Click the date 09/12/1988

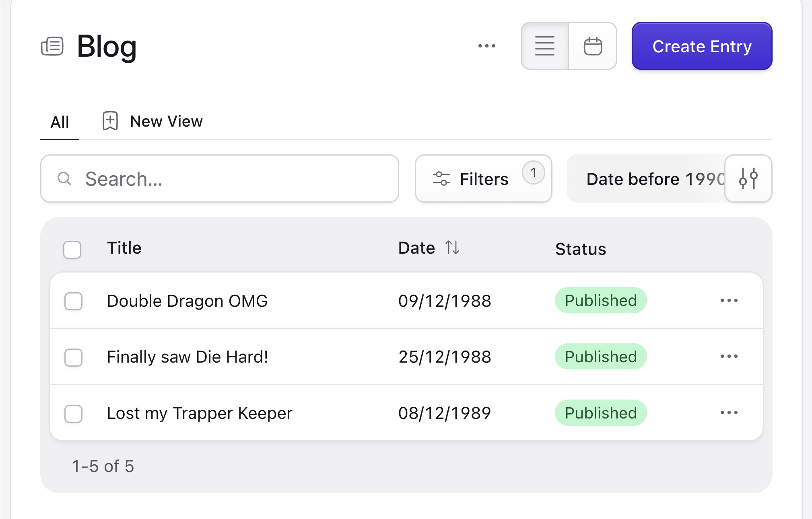[x=445, y=301]
